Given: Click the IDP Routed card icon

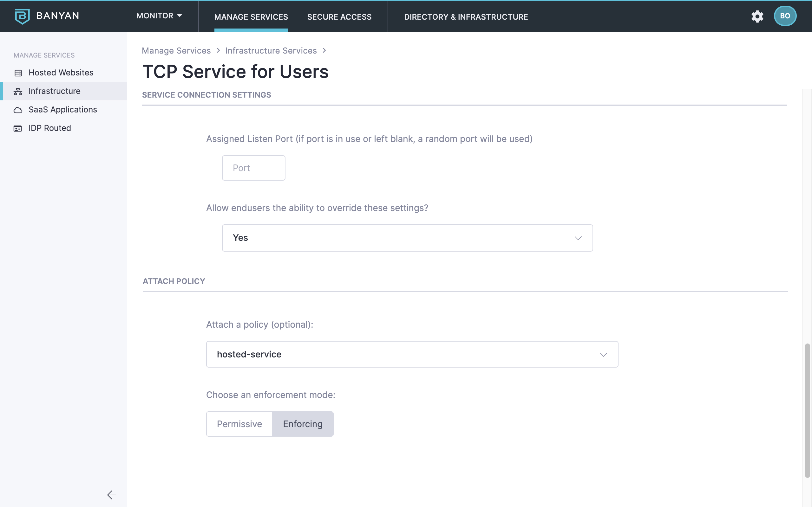Looking at the screenshot, I should [18, 128].
